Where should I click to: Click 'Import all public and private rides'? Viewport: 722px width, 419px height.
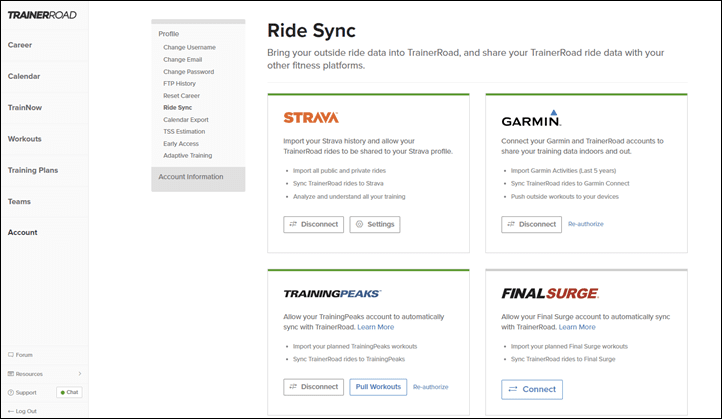[339, 171]
